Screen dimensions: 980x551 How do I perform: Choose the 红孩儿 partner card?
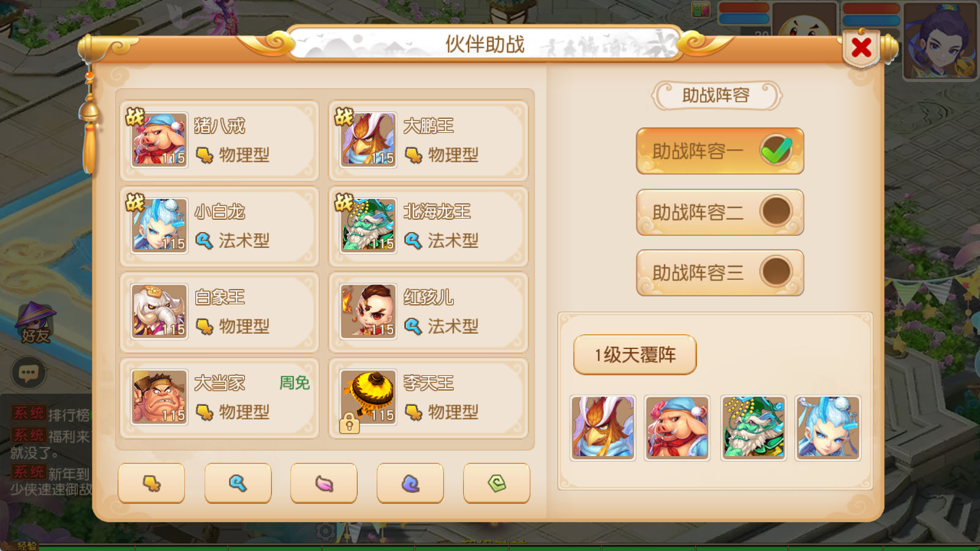[429, 312]
